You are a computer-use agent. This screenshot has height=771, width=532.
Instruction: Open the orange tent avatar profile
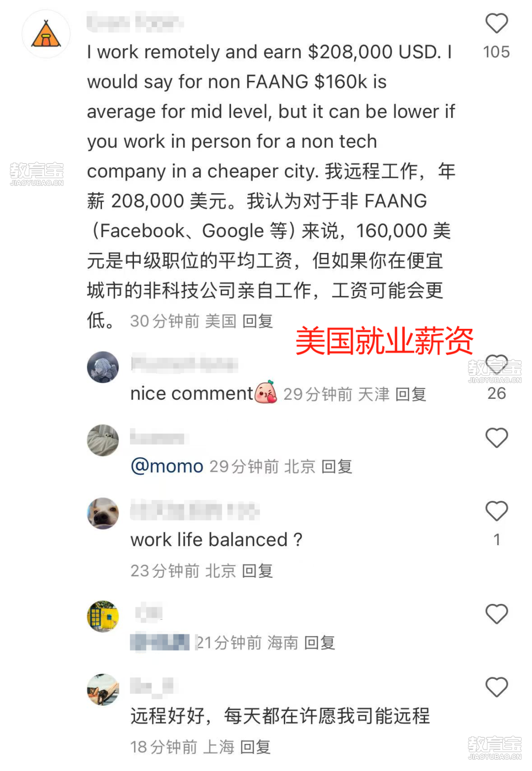[46, 34]
